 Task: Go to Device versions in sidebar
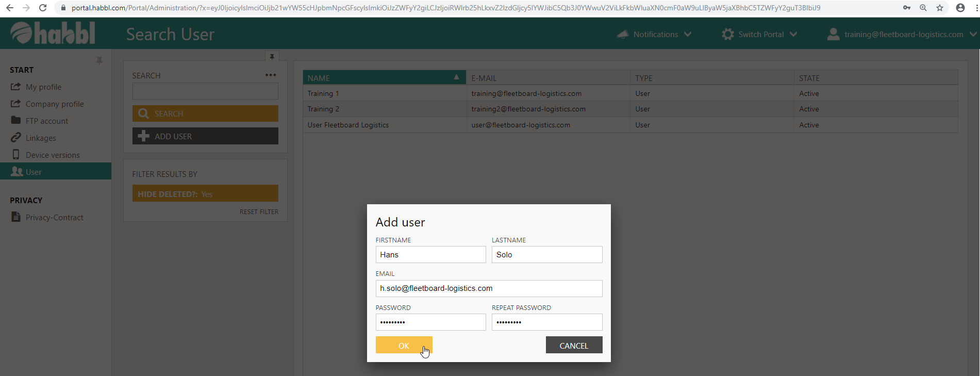pos(53,155)
